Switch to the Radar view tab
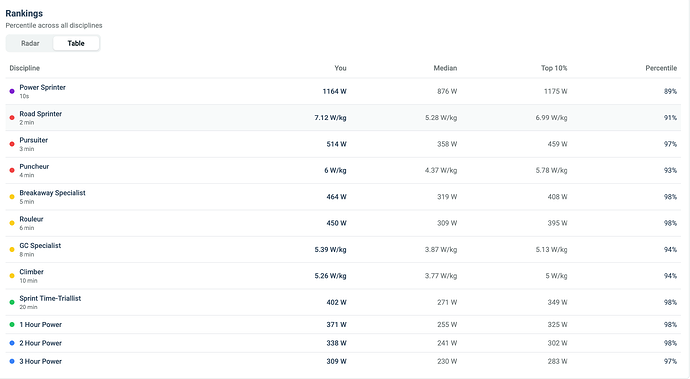Screen dimensions: 690x379 [x=30, y=43]
